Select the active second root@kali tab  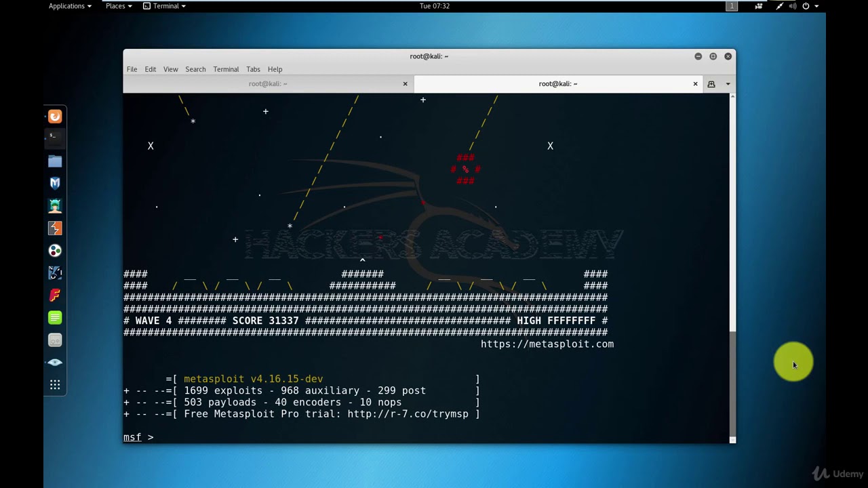(x=558, y=84)
